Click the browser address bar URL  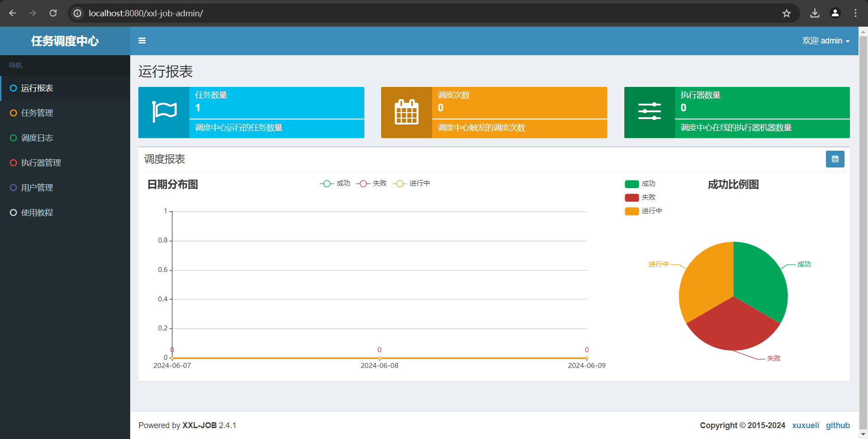coord(146,13)
